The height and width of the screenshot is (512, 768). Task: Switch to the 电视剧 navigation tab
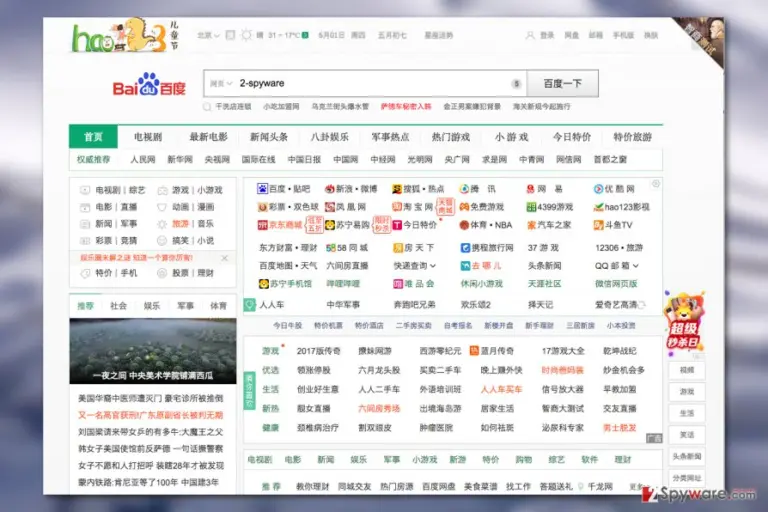tap(148, 137)
